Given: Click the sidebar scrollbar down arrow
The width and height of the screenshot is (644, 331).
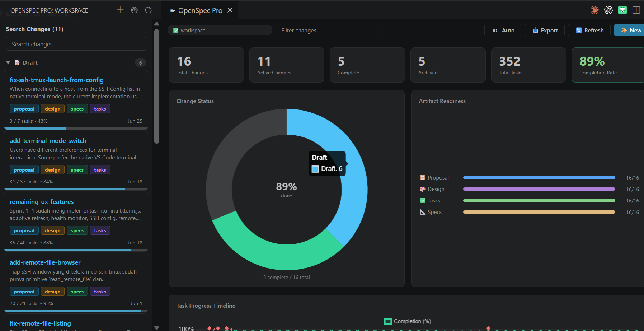Looking at the screenshot, I should click(156, 327).
